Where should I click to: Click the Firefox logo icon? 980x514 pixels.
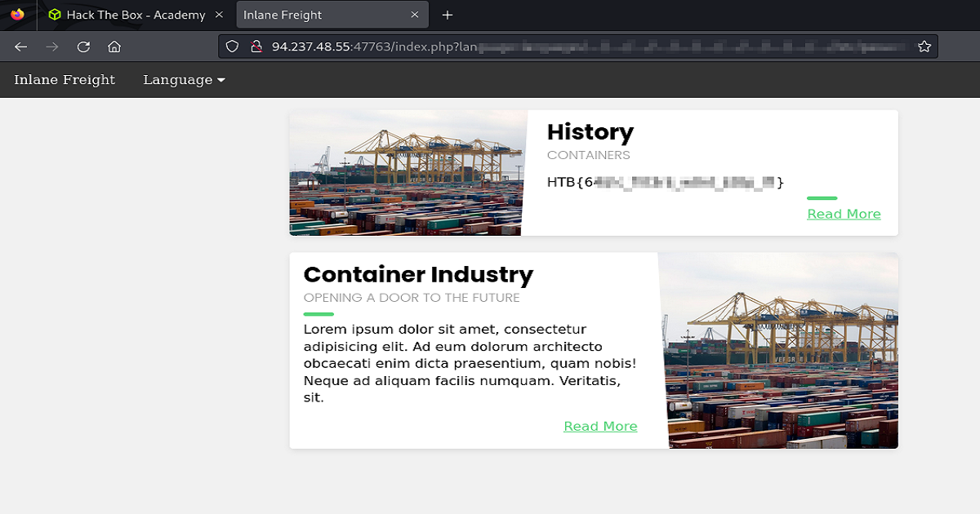(17, 15)
